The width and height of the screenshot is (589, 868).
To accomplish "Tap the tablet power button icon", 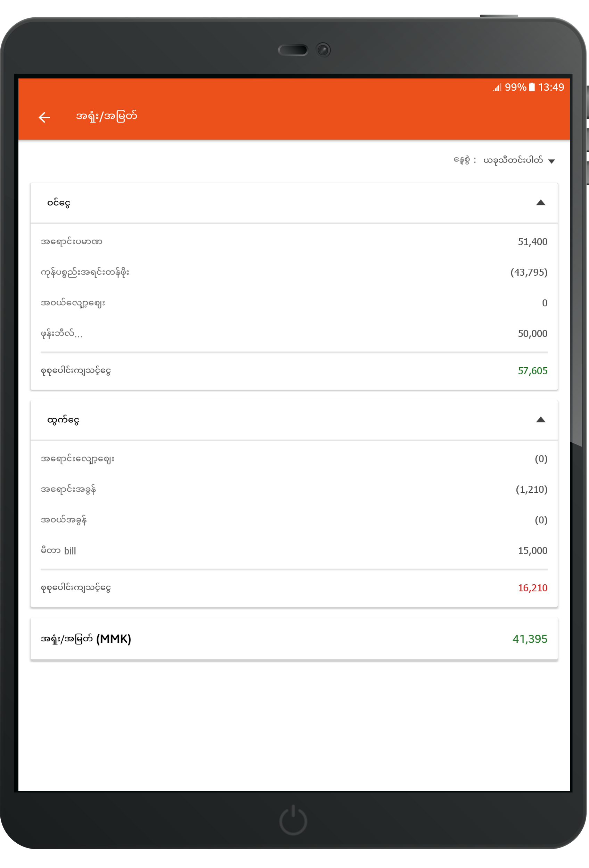I will click(293, 820).
